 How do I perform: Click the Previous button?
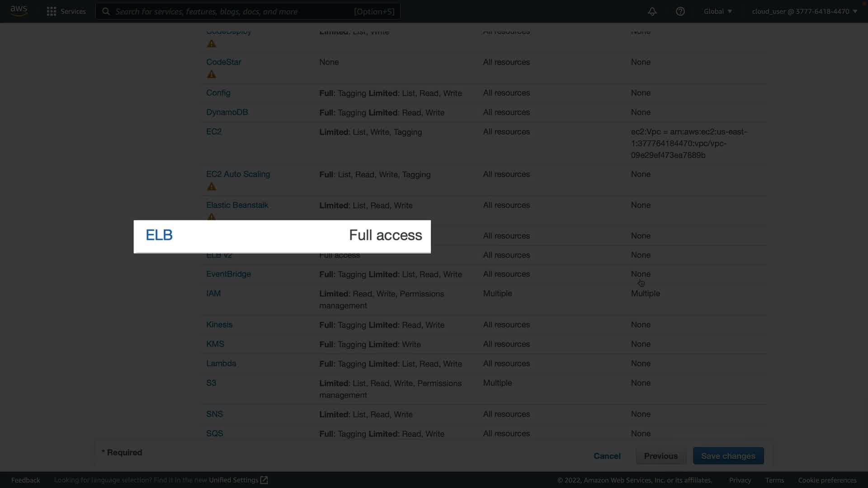click(660, 456)
